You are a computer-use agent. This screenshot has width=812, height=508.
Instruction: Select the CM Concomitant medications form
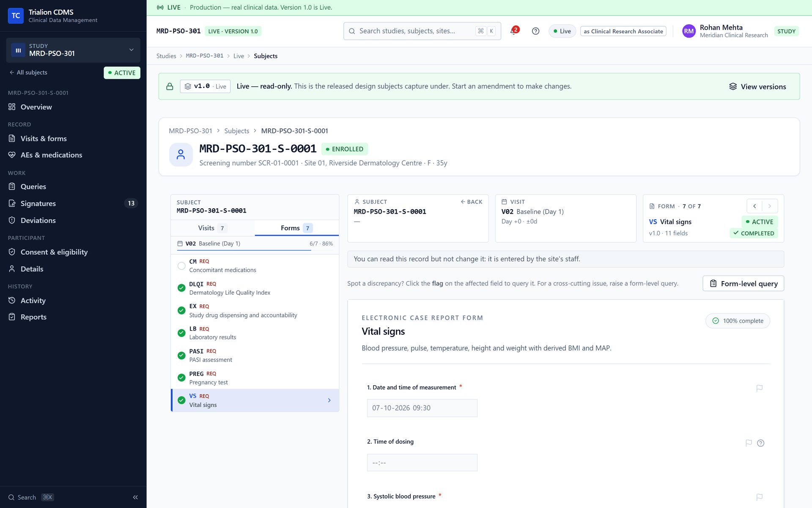255,266
